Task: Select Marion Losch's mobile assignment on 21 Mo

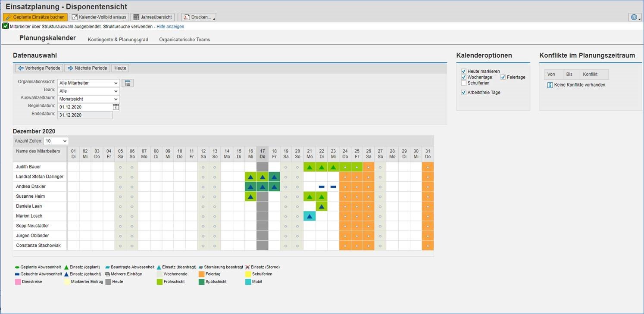Action: click(x=309, y=216)
